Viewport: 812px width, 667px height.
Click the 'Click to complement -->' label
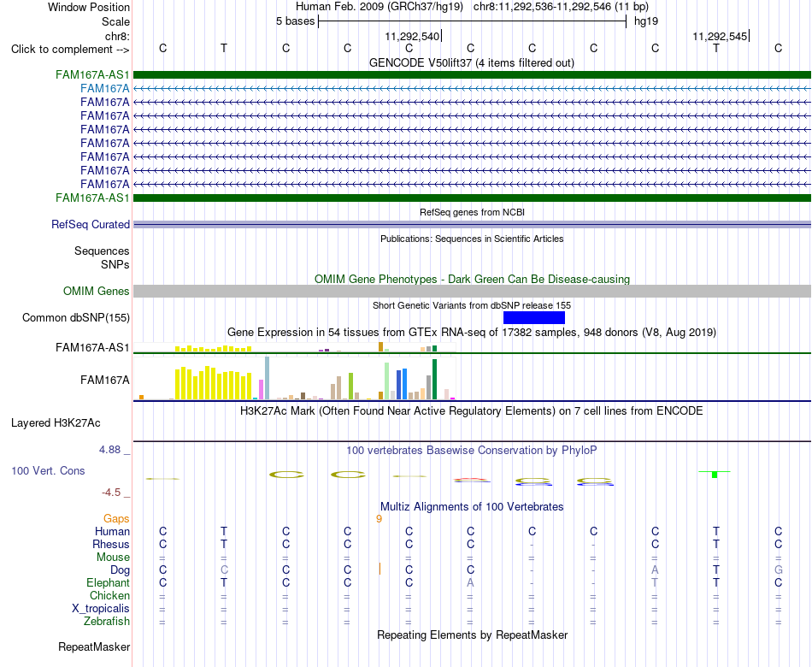click(70, 50)
